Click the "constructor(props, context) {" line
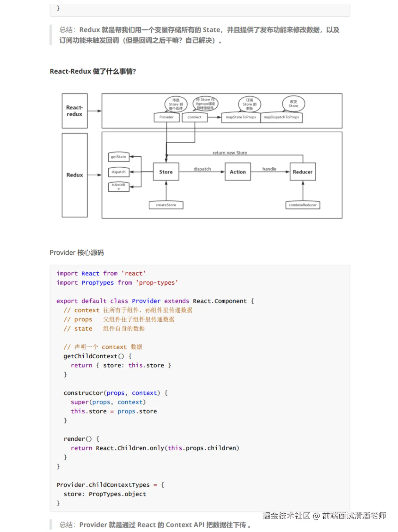398x532 pixels. 116,393
